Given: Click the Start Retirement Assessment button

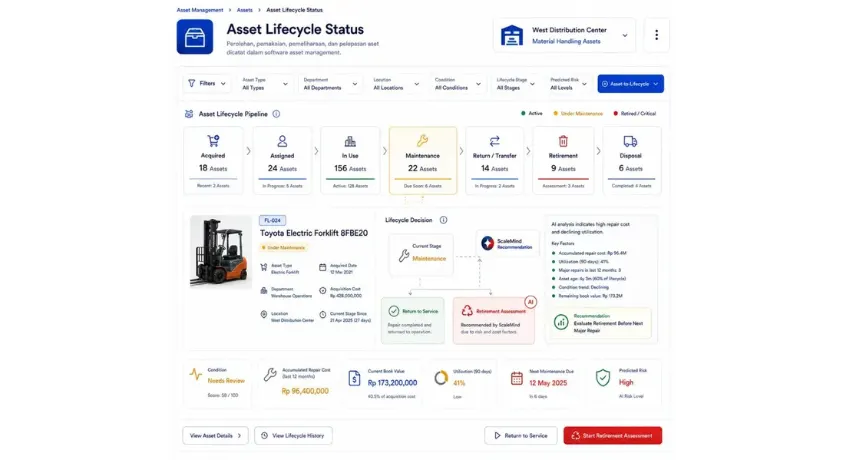Looking at the screenshot, I should pos(613,436).
